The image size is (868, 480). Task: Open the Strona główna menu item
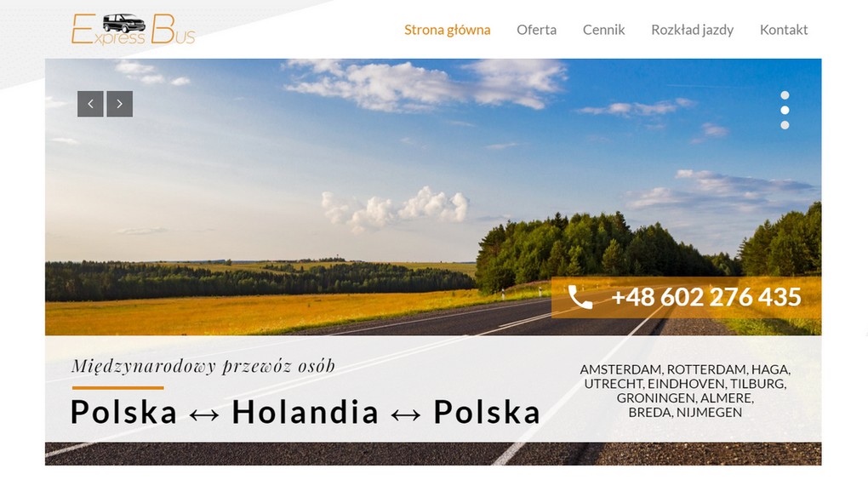tap(448, 30)
